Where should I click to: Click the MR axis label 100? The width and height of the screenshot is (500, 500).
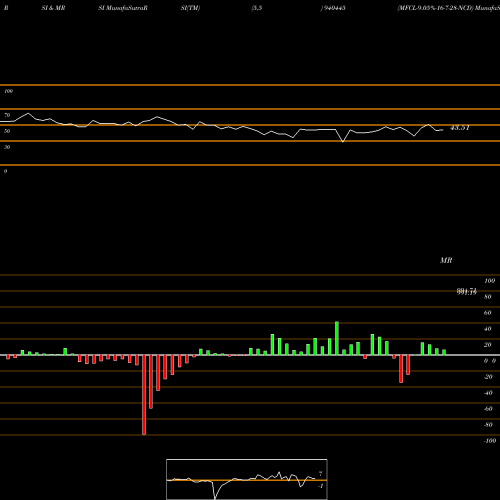tap(490, 281)
